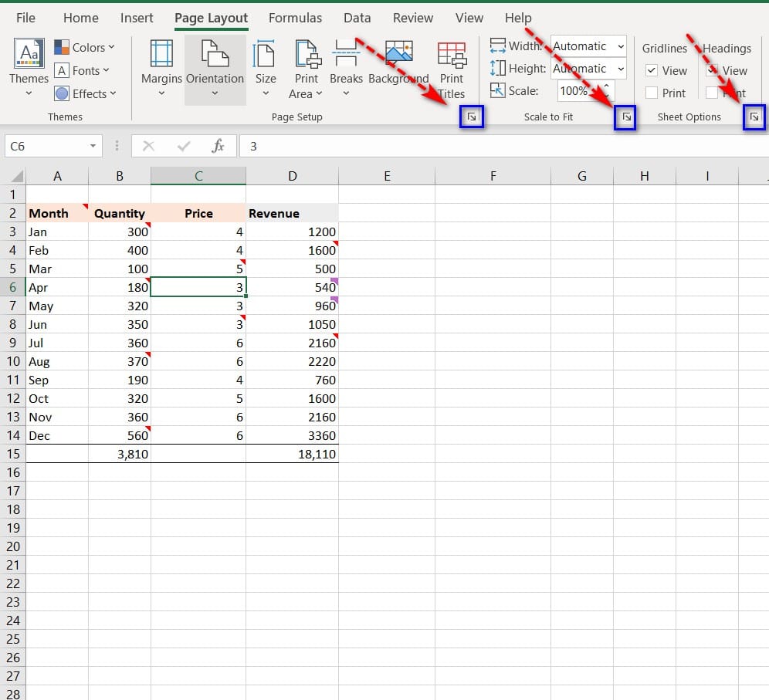Launch the Scale to Fit dialog
Viewport: 769px width, 700px height.
tap(626, 117)
